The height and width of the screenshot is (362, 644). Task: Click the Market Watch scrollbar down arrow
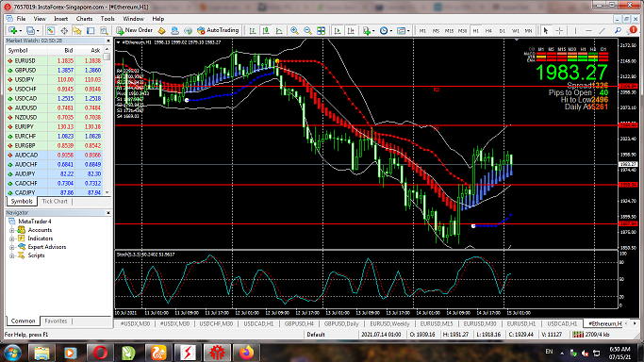click(107, 192)
